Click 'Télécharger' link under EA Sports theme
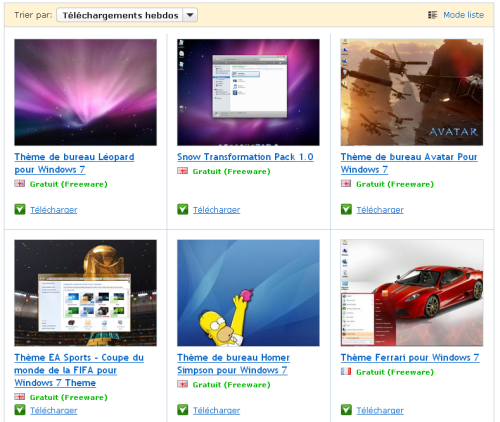Viewport: 500px width, 422px height. [x=54, y=410]
